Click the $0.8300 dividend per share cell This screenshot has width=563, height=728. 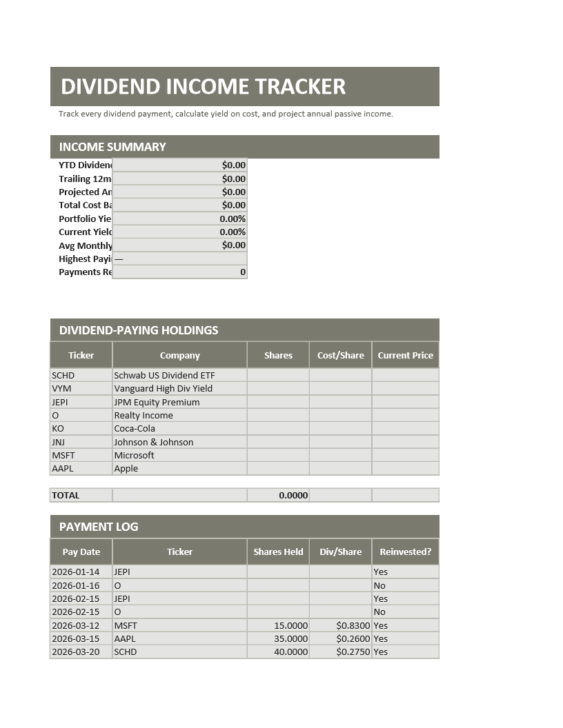(341, 625)
